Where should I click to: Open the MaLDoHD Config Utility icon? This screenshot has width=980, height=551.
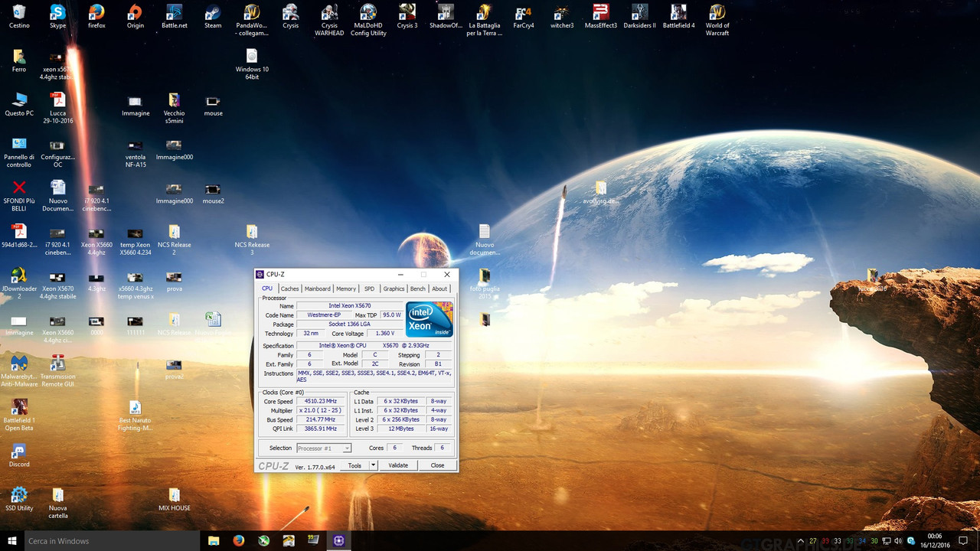368,20
